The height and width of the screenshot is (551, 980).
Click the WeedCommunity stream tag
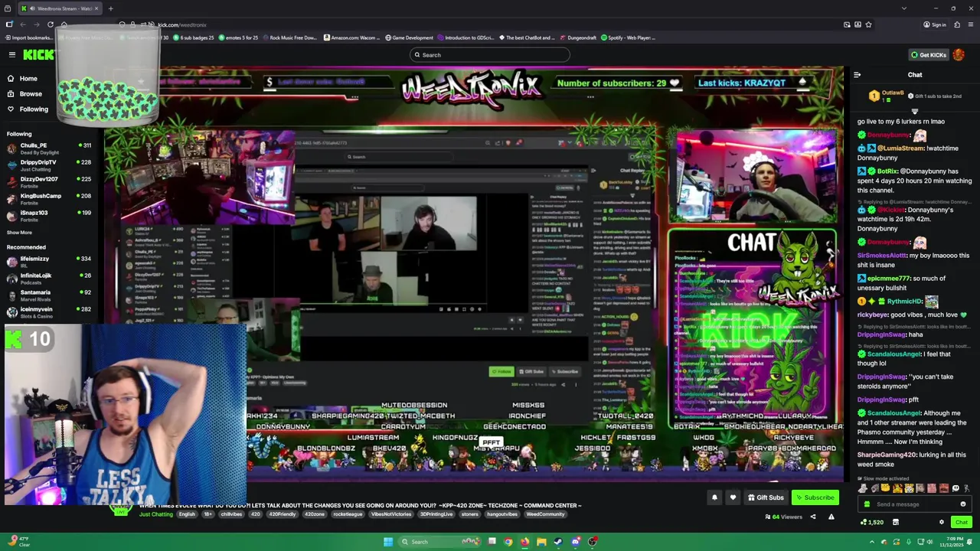(x=545, y=514)
